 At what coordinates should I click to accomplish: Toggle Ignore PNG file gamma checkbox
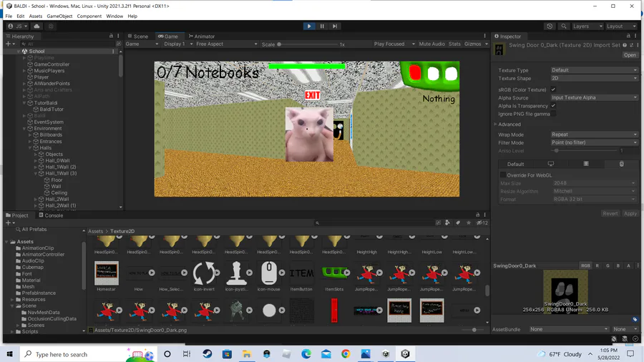coord(553,114)
